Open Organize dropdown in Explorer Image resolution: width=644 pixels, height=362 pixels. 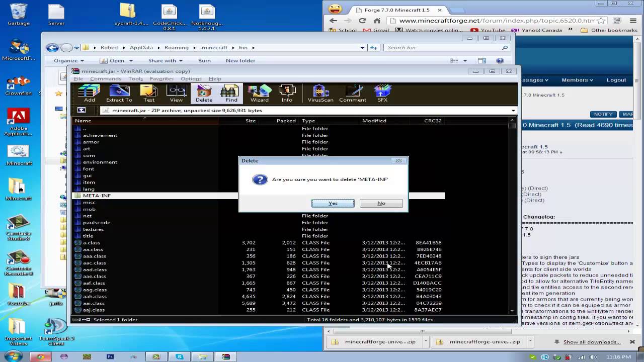[69, 61]
